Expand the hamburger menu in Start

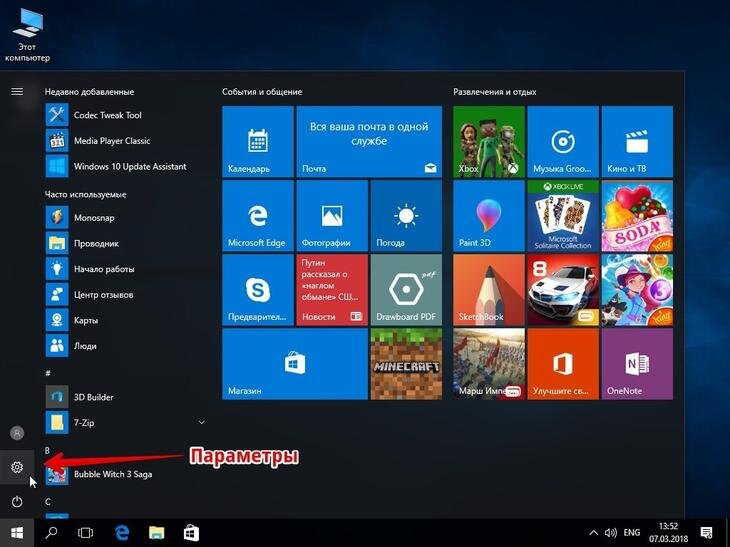tap(17, 91)
